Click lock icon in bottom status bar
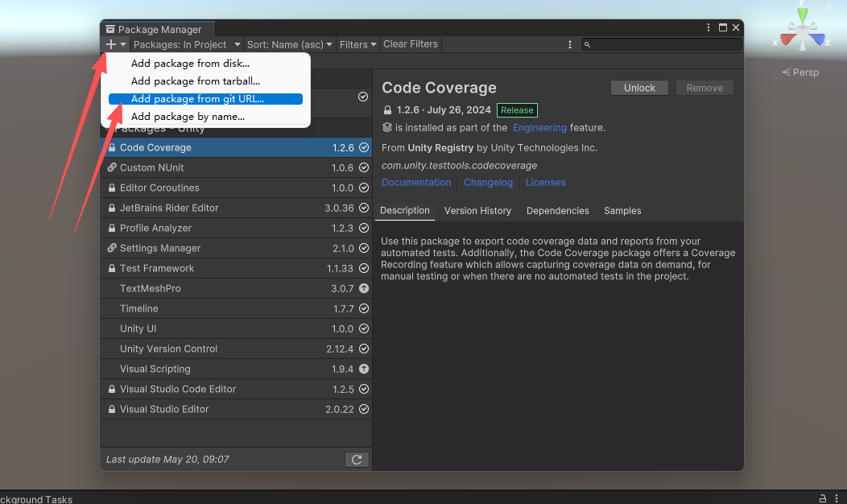The height and width of the screenshot is (504, 847). [x=822, y=498]
